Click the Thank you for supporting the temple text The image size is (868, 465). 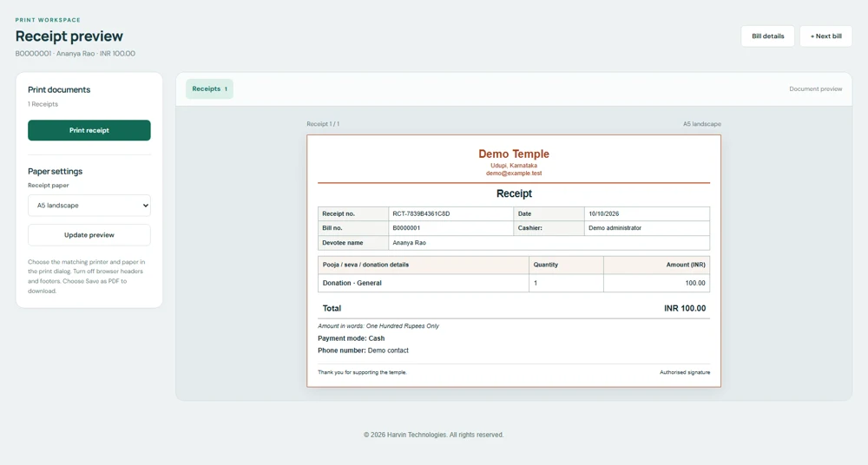pos(362,372)
